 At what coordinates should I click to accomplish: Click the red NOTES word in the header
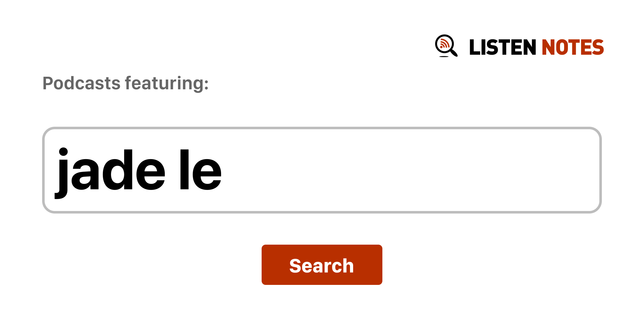point(573,47)
